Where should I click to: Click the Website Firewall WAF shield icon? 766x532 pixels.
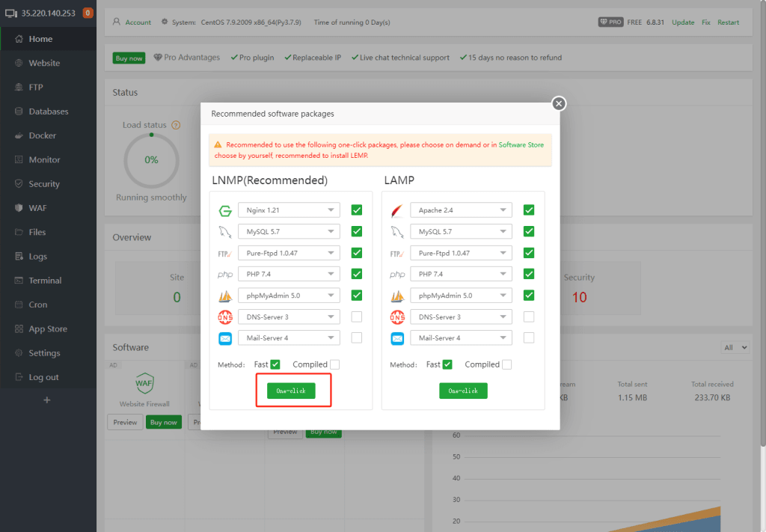144,384
